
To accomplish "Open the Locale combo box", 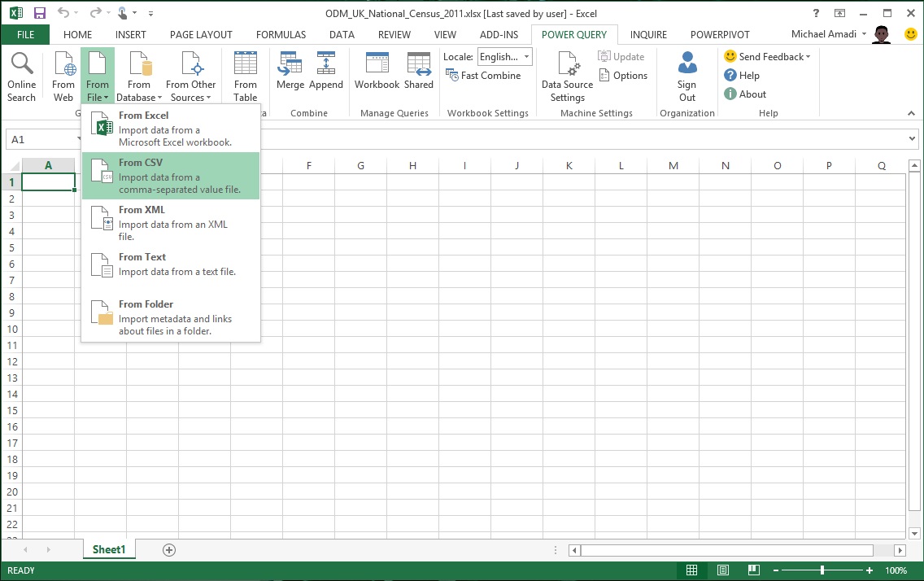I will tap(504, 57).
